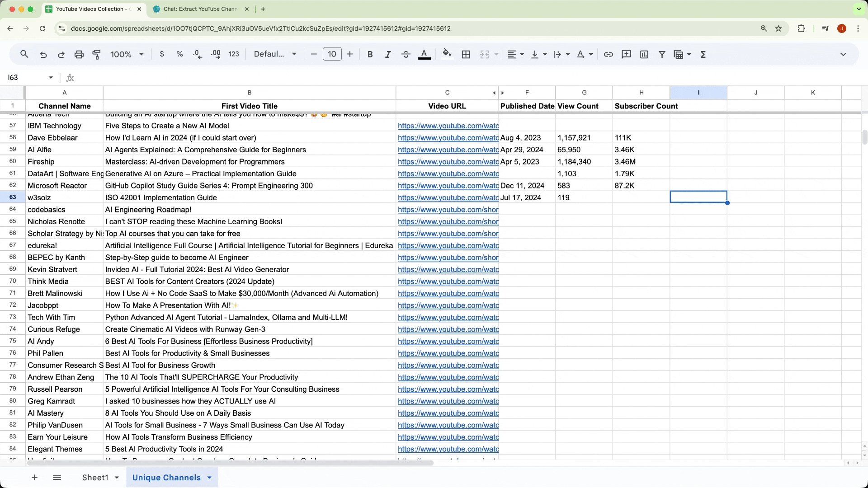Open the codebasics shorts URL link
Image resolution: width=868 pixels, height=488 pixels.
coord(448,210)
